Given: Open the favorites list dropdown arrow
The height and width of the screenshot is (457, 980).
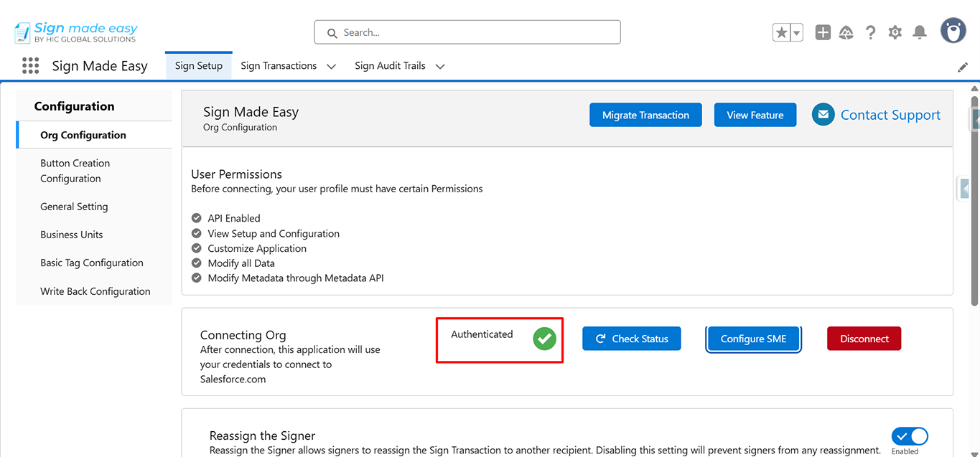Looking at the screenshot, I should click(796, 32).
